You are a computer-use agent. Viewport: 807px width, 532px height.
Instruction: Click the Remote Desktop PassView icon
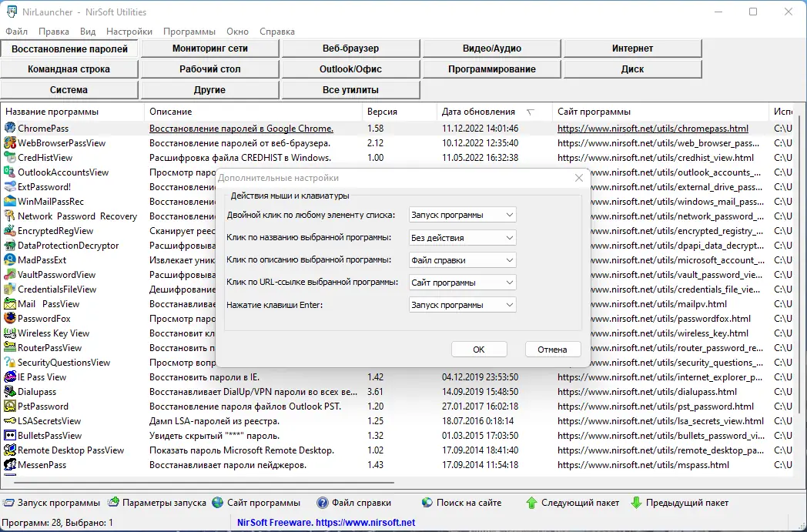point(10,450)
